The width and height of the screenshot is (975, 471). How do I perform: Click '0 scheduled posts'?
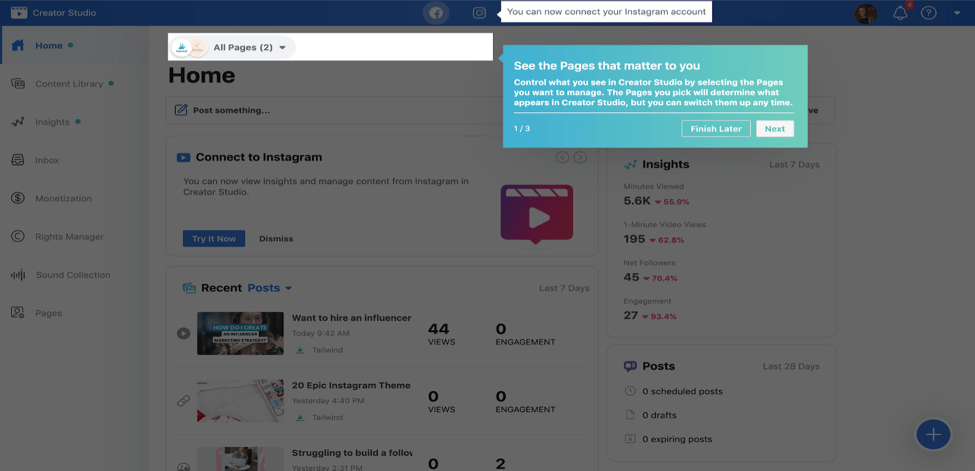click(682, 391)
